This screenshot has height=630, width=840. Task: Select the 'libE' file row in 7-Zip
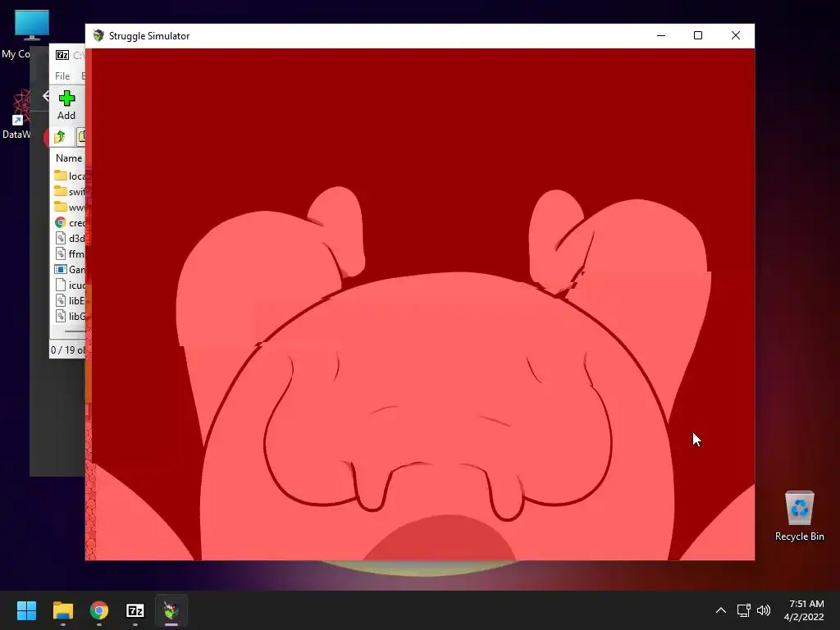click(x=69, y=300)
